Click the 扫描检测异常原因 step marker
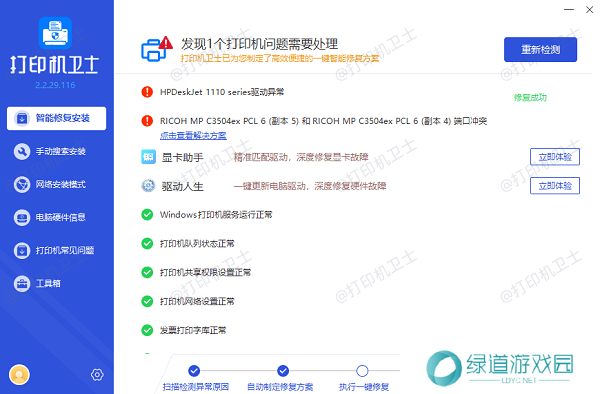 [x=194, y=371]
